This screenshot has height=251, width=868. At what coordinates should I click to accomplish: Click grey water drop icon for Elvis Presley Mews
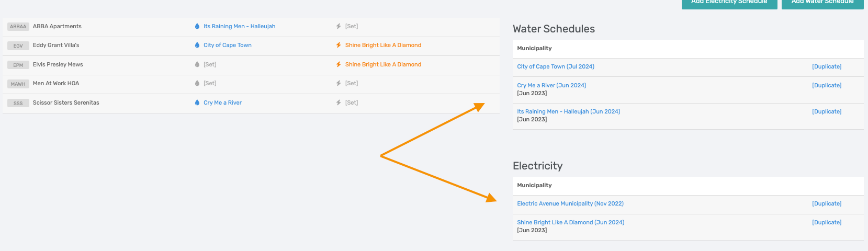[197, 64]
